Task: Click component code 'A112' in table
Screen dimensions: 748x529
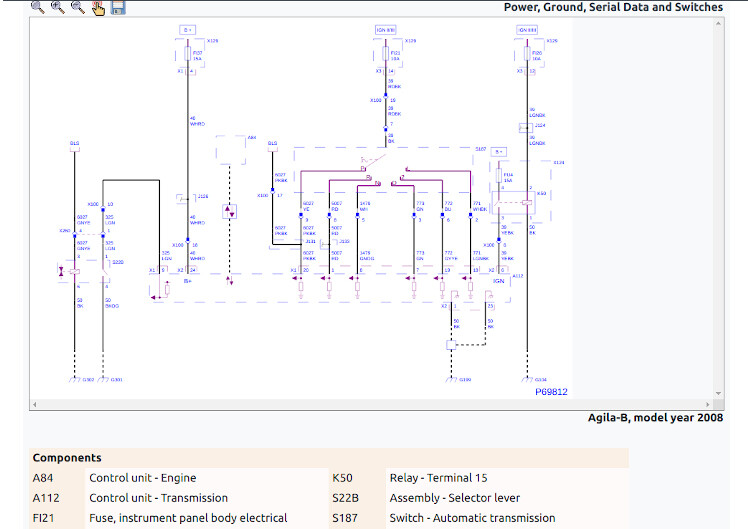Action: [x=46, y=498]
